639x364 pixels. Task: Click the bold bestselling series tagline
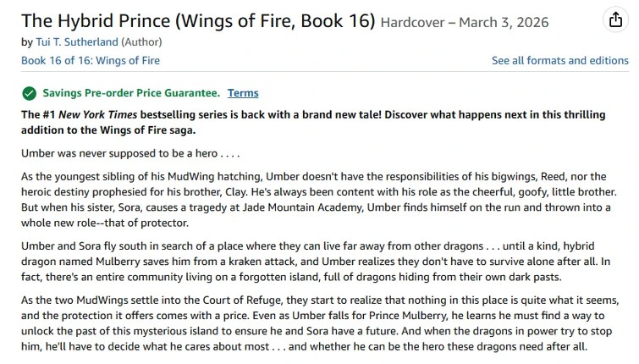[319, 122]
